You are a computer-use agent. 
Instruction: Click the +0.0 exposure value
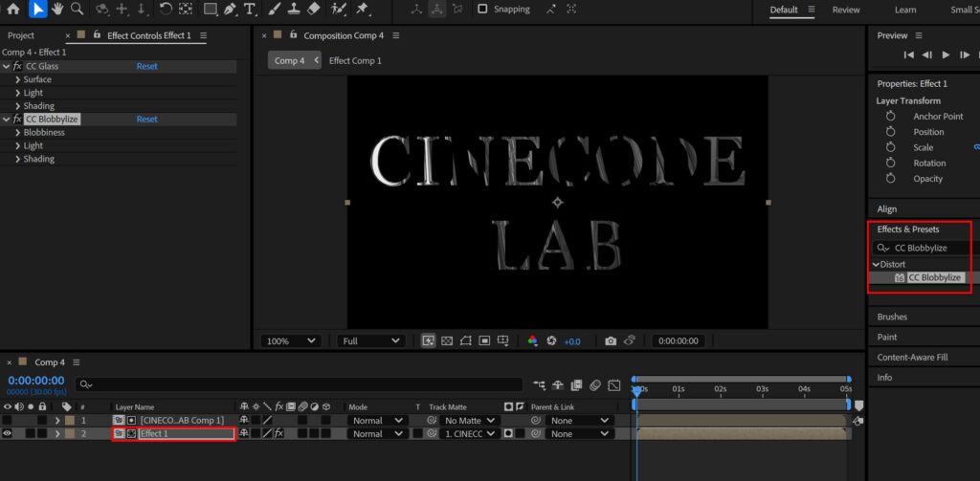pyautogui.click(x=572, y=341)
